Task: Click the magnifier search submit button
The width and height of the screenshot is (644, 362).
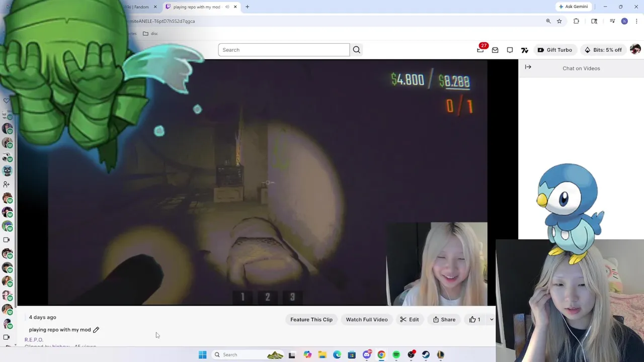Action: point(356,50)
